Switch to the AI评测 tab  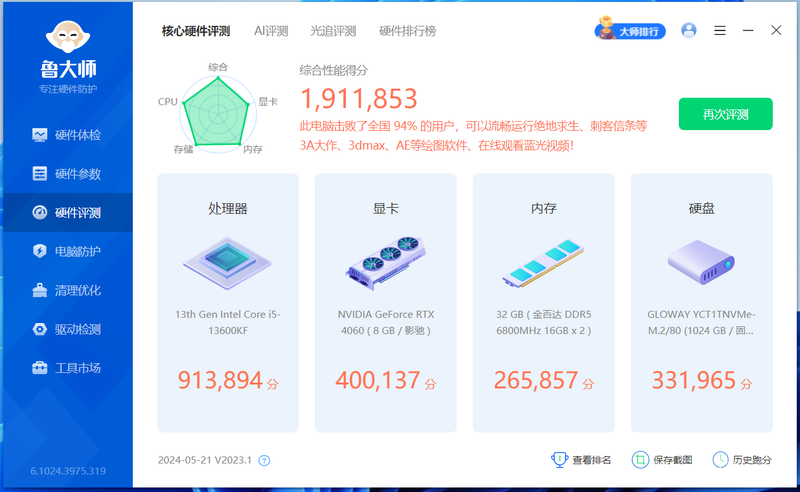tap(271, 31)
